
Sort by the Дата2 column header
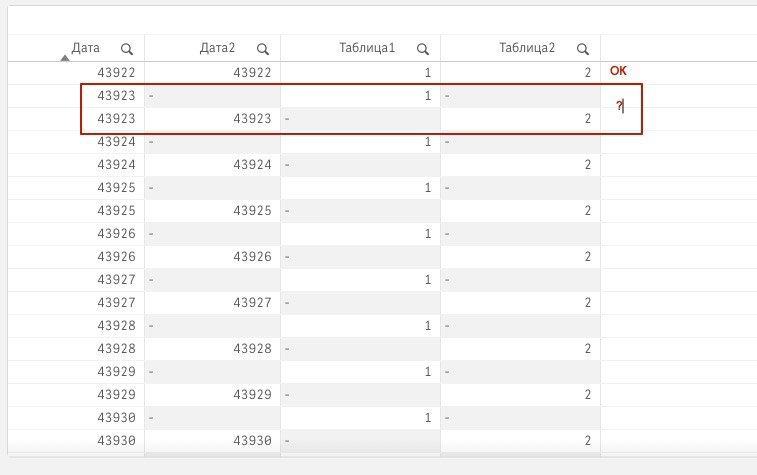(217, 48)
